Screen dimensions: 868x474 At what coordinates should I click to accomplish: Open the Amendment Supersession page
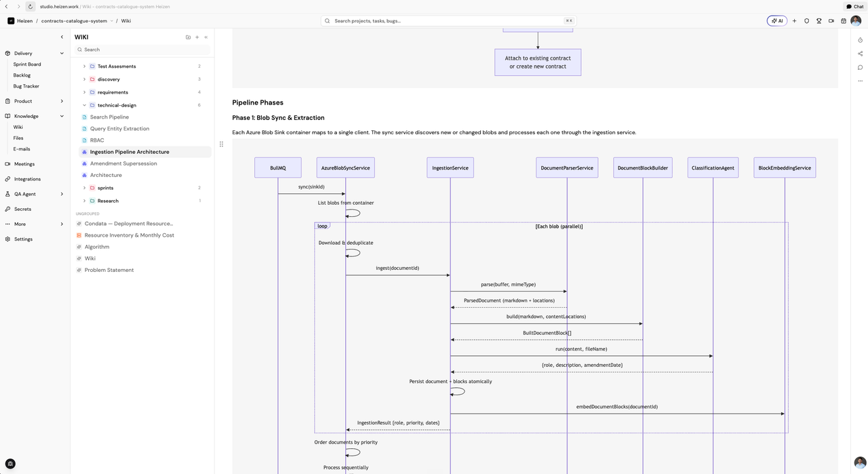pos(123,163)
